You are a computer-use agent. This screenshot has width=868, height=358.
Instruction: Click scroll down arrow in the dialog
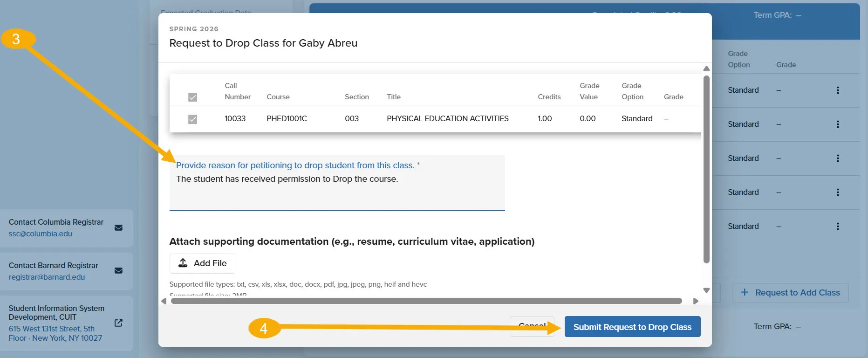click(706, 290)
